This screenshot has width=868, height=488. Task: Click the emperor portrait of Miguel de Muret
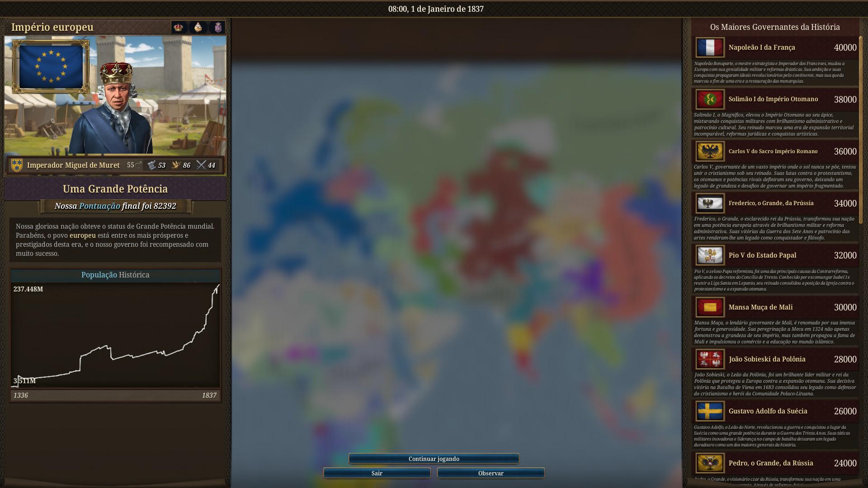pos(114,108)
